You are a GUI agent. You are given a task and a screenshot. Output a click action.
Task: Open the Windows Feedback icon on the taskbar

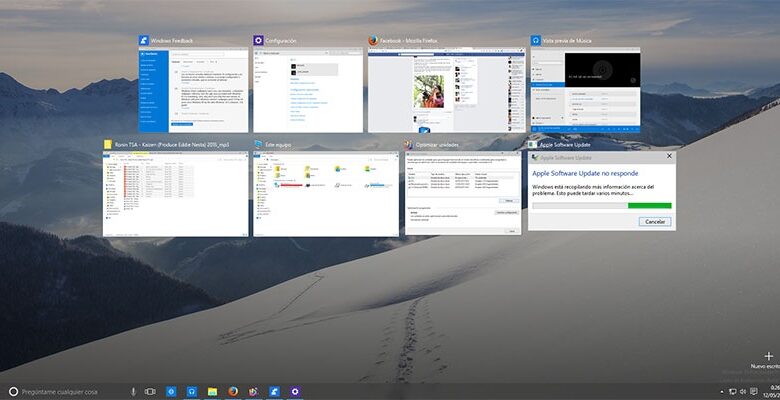click(x=275, y=392)
